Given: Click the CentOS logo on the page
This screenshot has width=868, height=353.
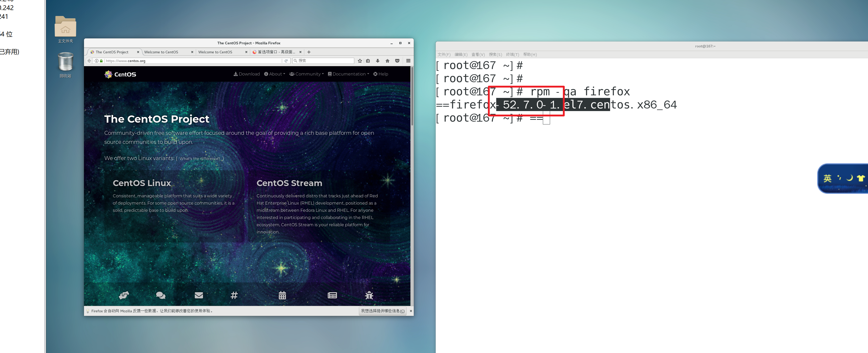Looking at the screenshot, I should click(120, 74).
